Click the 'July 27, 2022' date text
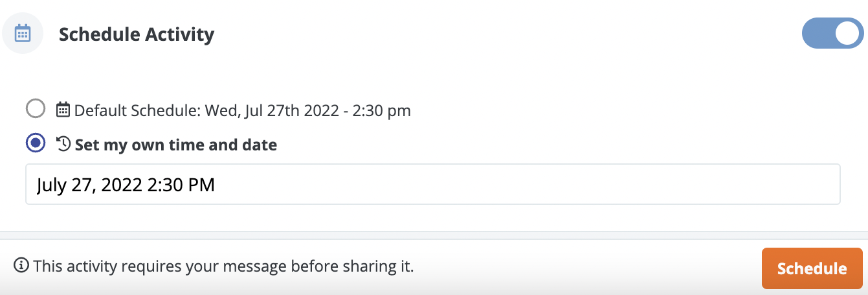This screenshot has width=868, height=295. tap(89, 185)
